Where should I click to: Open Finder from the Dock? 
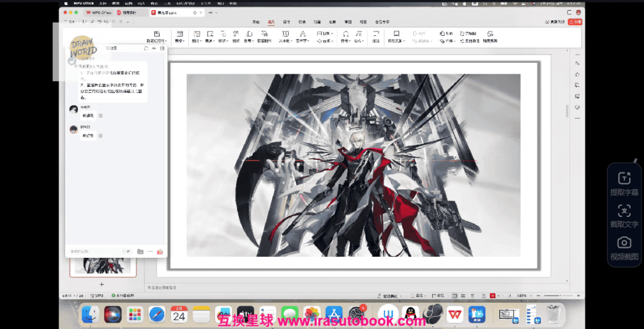coord(91,315)
